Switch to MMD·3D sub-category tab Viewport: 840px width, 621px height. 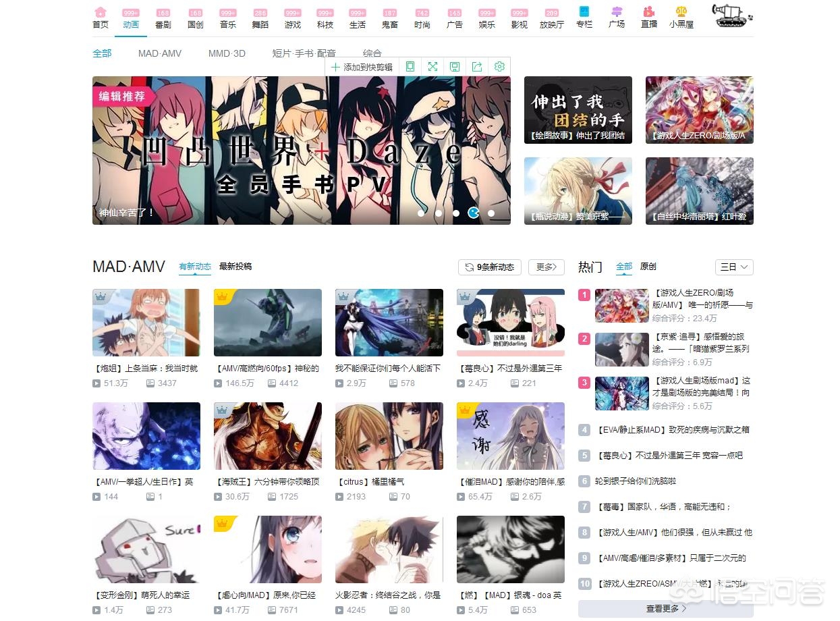coord(227,53)
